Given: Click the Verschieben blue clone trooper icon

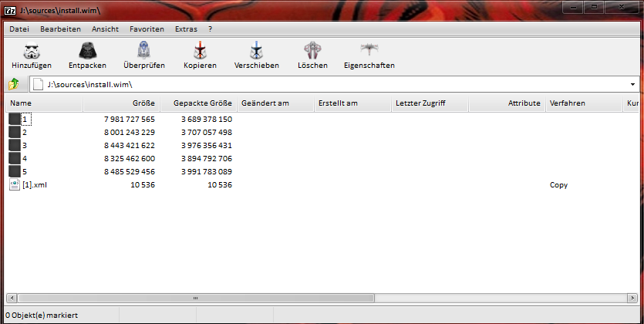Looking at the screenshot, I should tap(256, 50).
